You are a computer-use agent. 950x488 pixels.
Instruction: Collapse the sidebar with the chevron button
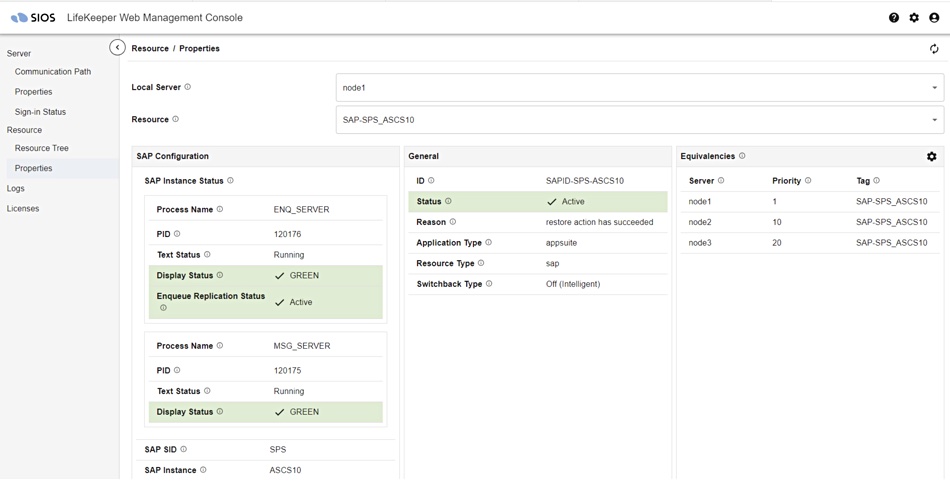tap(117, 47)
